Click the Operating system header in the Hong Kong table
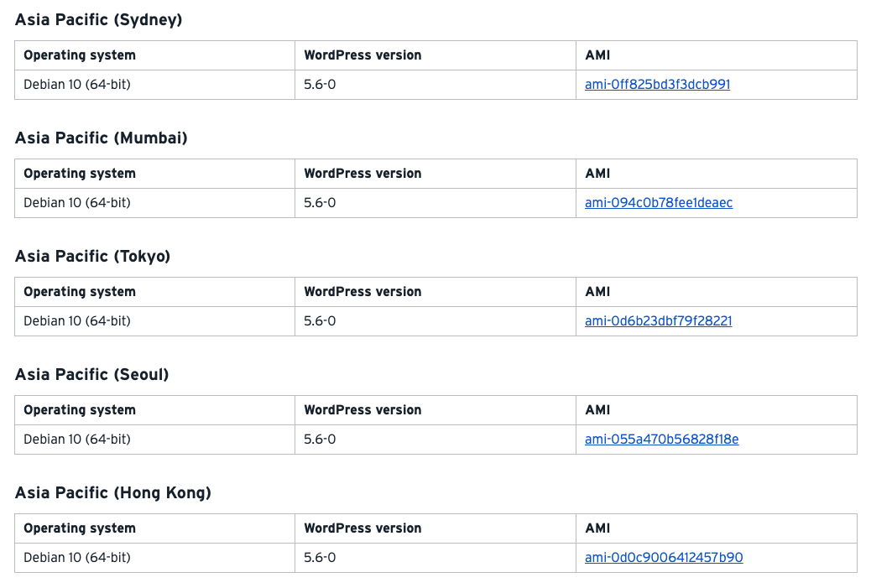This screenshot has width=871, height=588. click(x=80, y=528)
